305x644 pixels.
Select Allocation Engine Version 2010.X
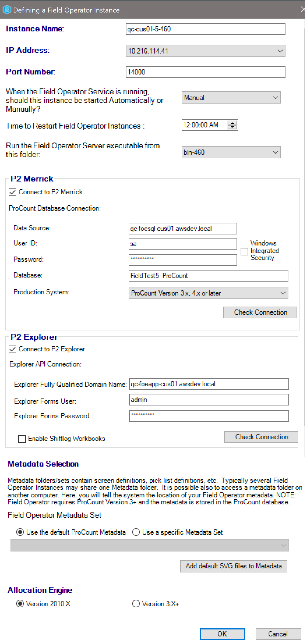pos(20,604)
